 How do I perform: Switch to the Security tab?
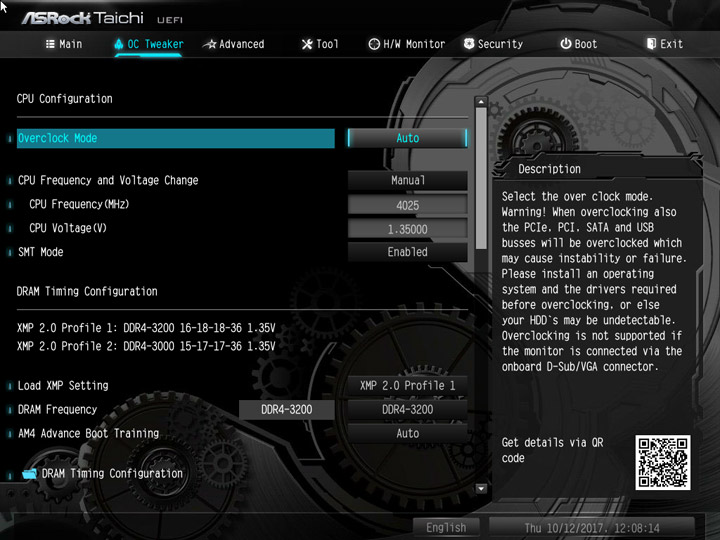(493, 44)
